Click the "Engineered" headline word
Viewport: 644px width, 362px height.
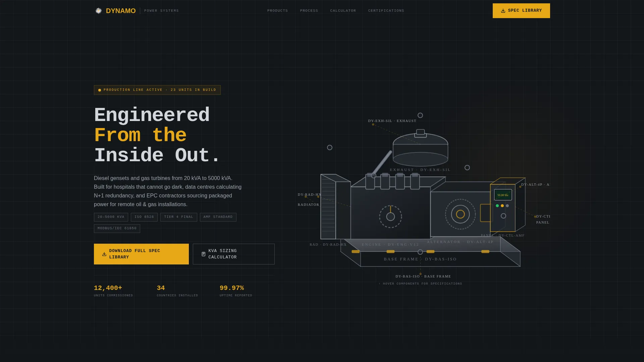[152, 115]
